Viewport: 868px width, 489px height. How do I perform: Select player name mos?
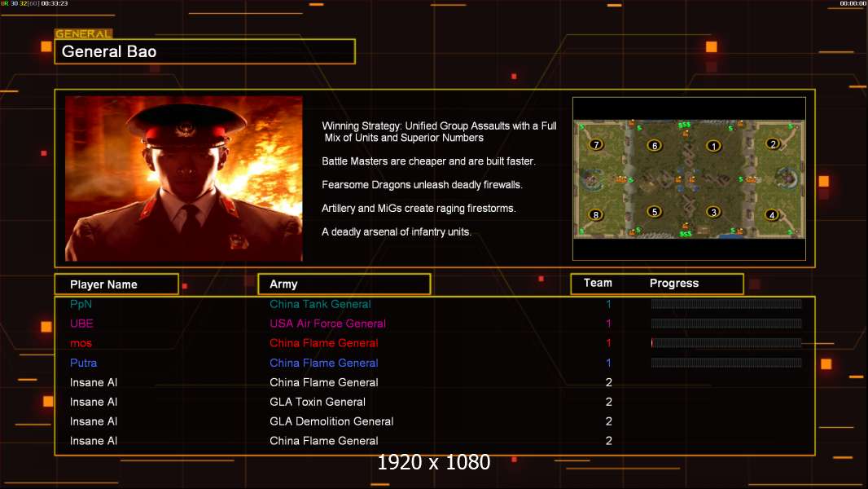click(81, 343)
